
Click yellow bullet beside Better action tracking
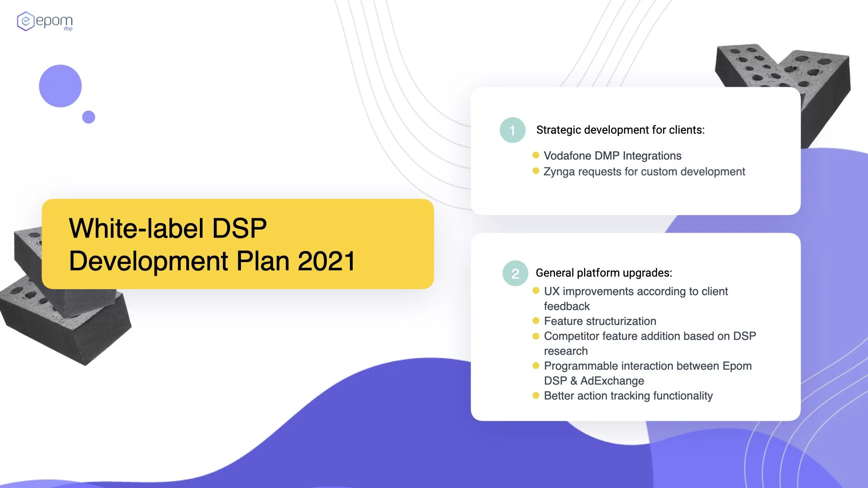(536, 395)
